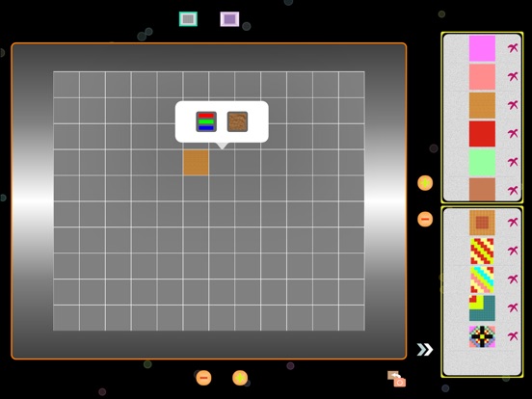532x399 pixels.
Task: Delete the orange-brown swatch using its X
Action: (513, 105)
